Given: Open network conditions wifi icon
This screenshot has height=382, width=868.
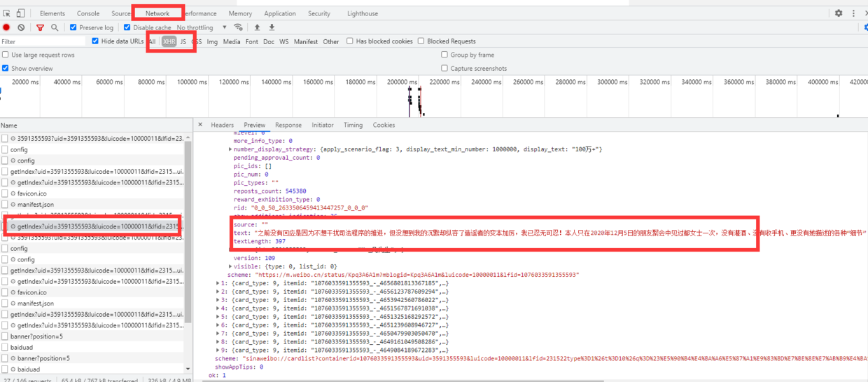Looking at the screenshot, I should [x=239, y=27].
